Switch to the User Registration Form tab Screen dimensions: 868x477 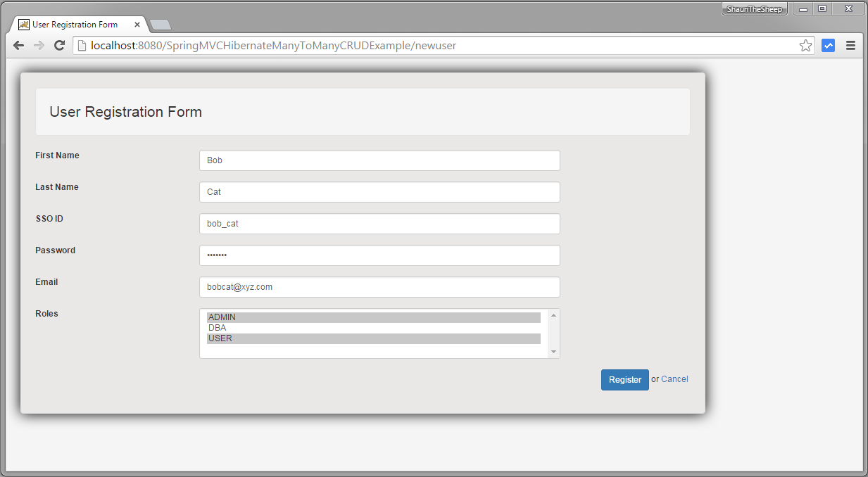click(x=74, y=23)
